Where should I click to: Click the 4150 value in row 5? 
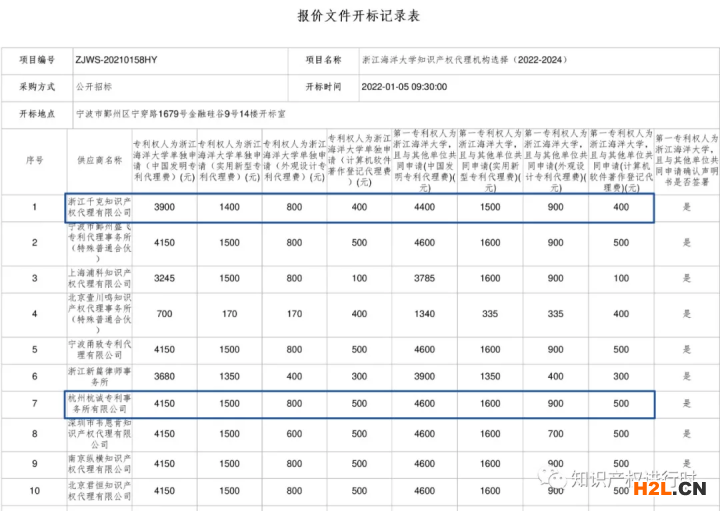click(164, 350)
